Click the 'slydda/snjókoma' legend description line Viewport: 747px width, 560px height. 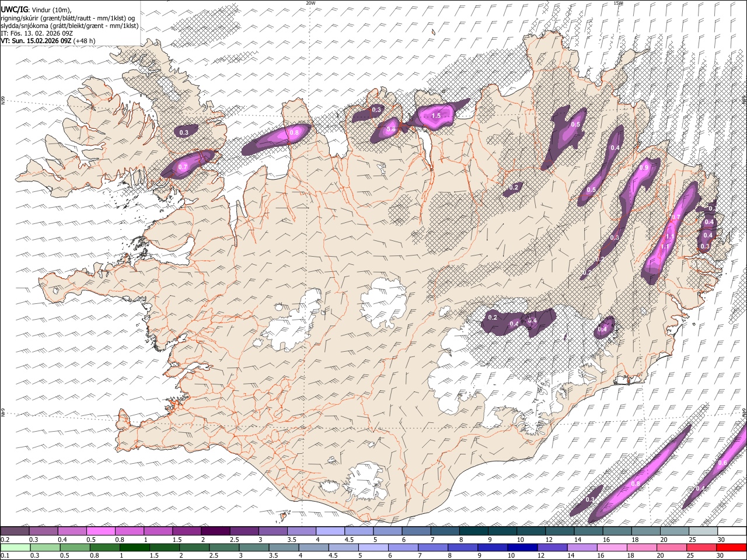(x=70, y=26)
